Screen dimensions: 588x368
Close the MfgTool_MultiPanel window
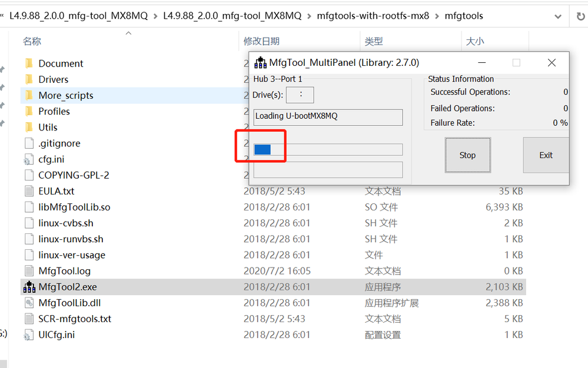coord(552,62)
